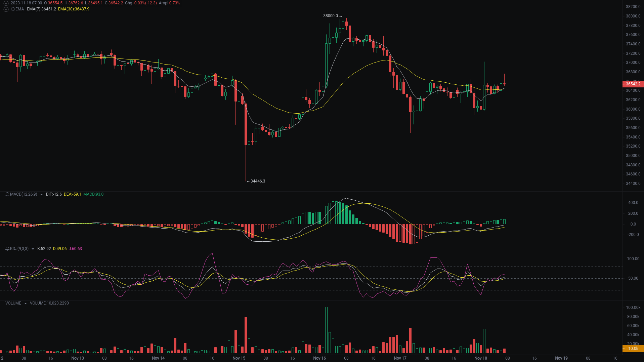Click the EMA(7):36451.2 value
Image resolution: width=644 pixels, height=362 pixels.
41,9
